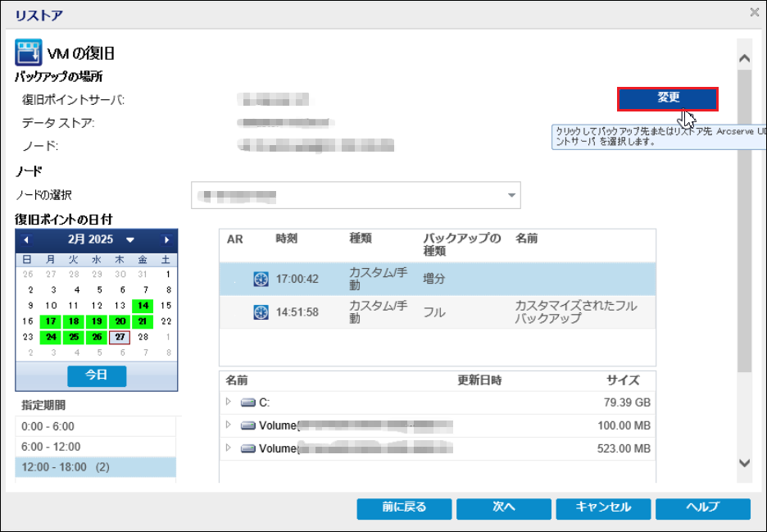Click the AR column header
The height and width of the screenshot is (532, 767).
pyautogui.click(x=235, y=239)
